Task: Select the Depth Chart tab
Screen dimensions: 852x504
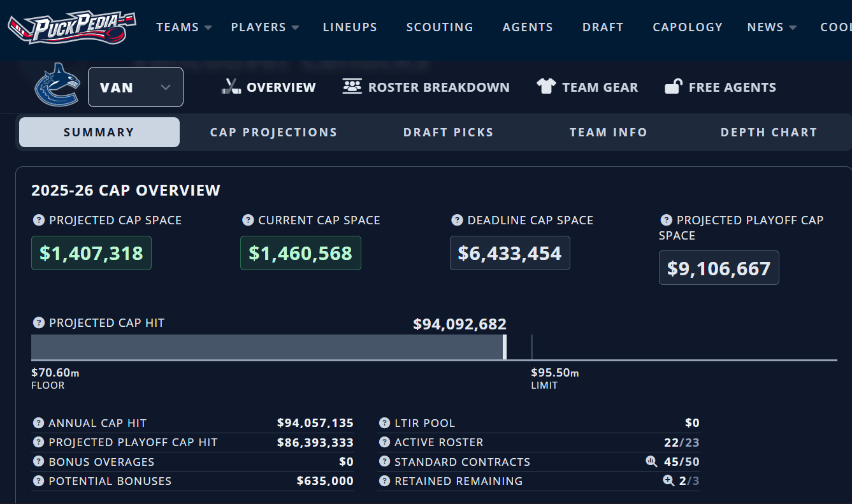Action: tap(769, 133)
